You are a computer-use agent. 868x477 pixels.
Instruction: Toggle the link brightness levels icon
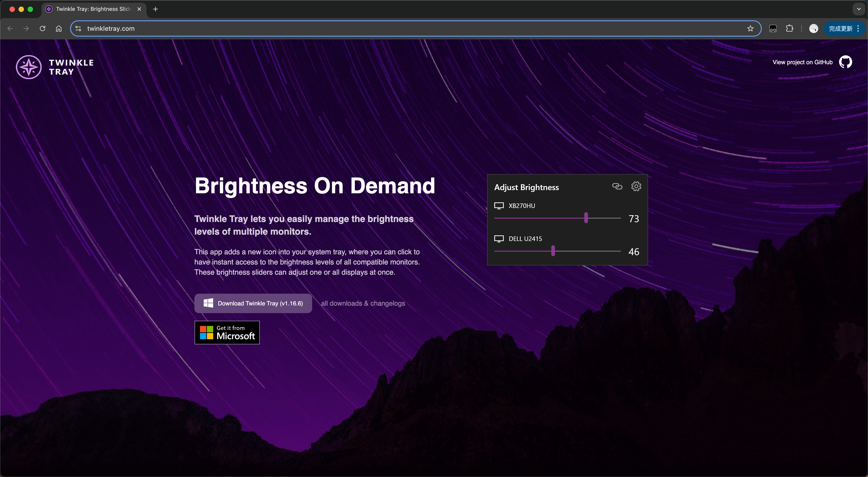pos(617,187)
